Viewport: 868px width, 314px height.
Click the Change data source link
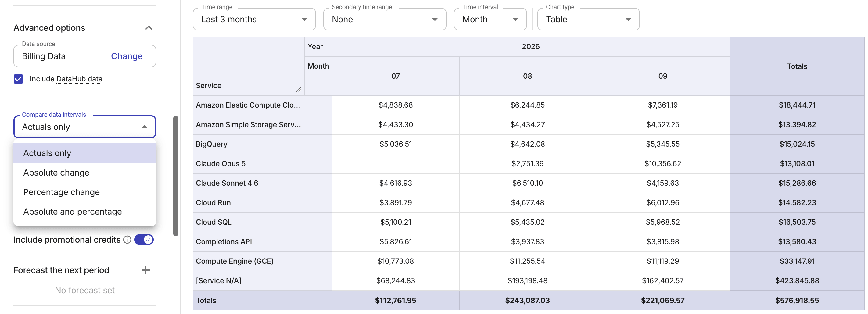pyautogui.click(x=127, y=56)
